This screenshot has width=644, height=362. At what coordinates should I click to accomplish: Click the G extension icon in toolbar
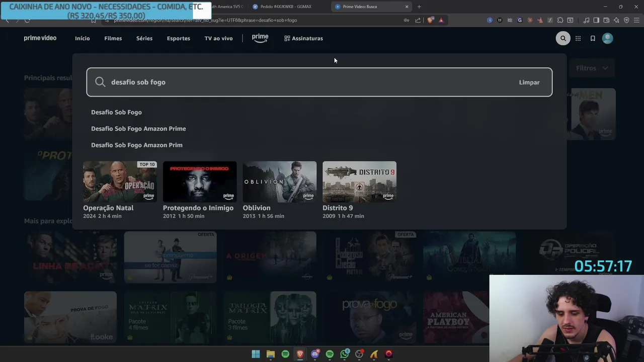click(520, 20)
